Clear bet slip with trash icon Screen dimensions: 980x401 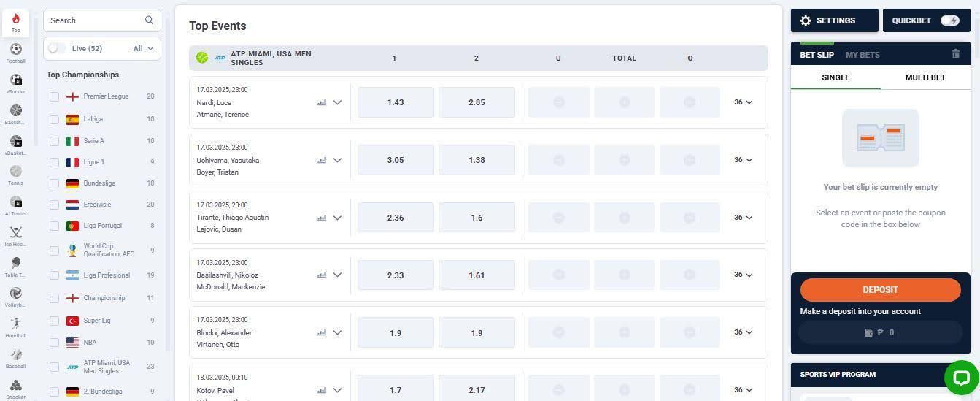tap(956, 54)
